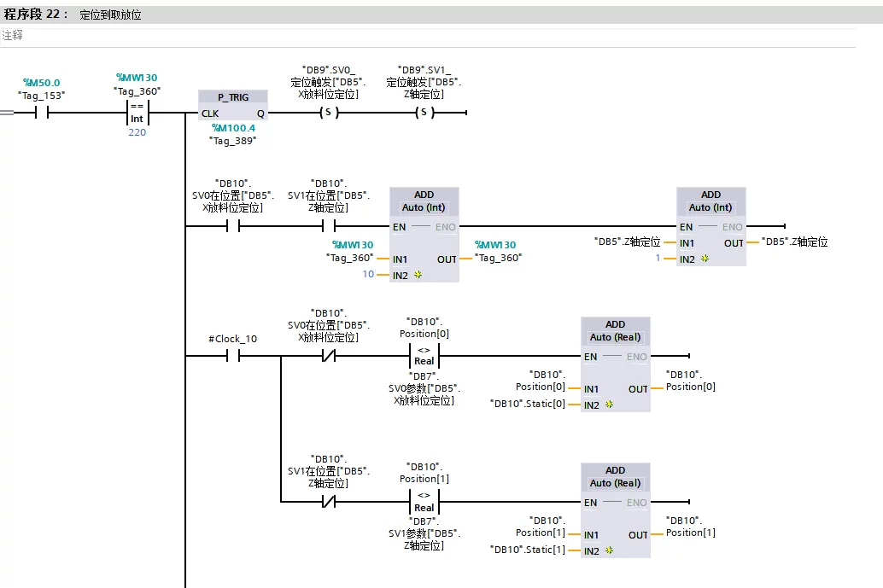
Task: Click the P_TRIG instruction box
Action: click(233, 105)
